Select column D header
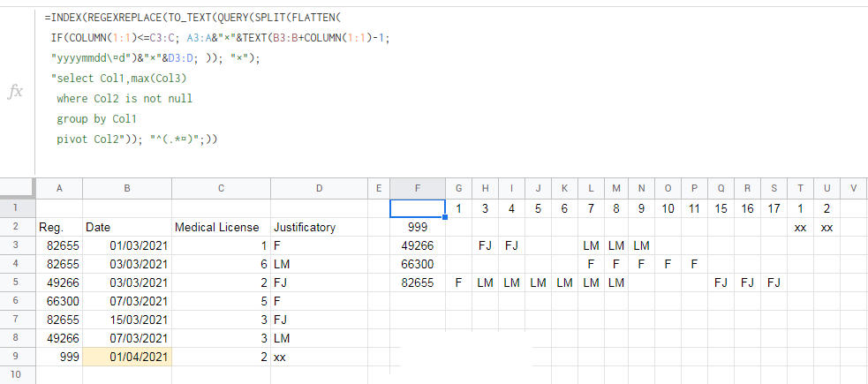Viewport: 868px width, 384px height. coord(320,189)
